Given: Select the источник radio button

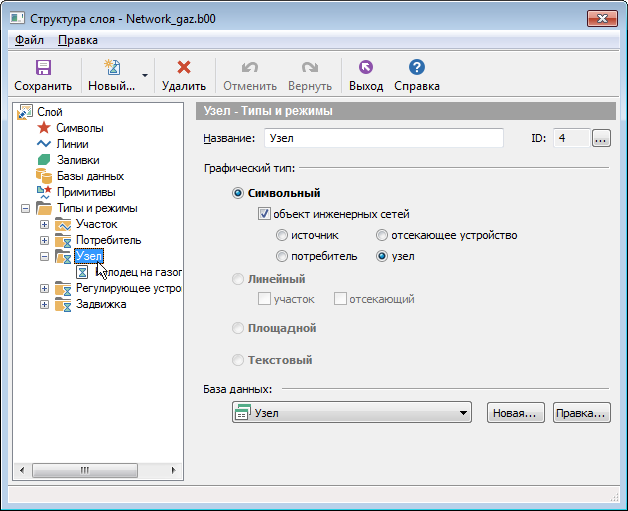Looking at the screenshot, I should tap(282, 235).
